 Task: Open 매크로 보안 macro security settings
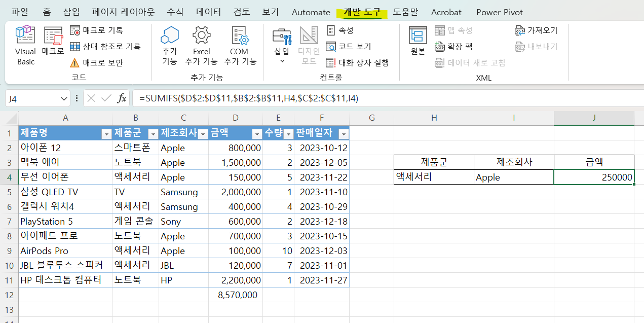pos(96,63)
